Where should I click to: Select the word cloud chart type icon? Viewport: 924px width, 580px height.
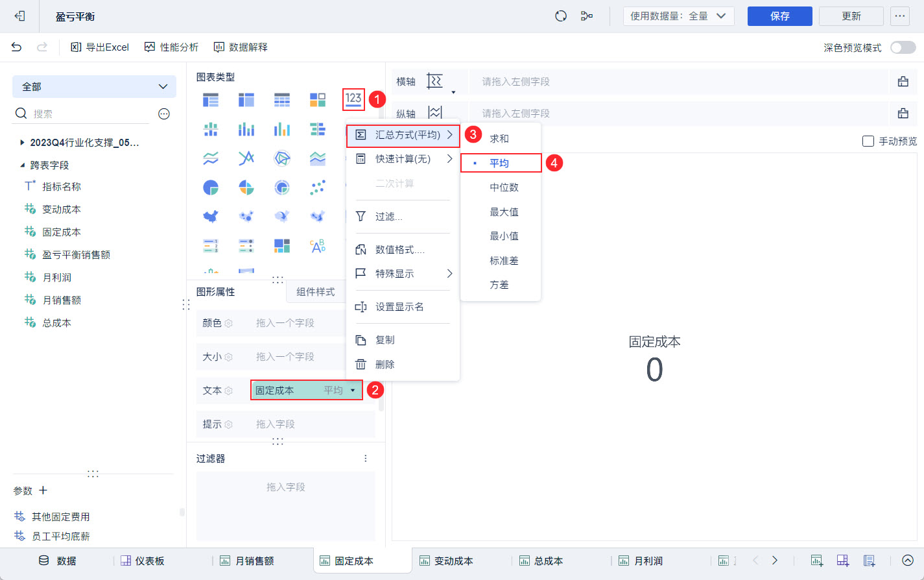(x=318, y=246)
